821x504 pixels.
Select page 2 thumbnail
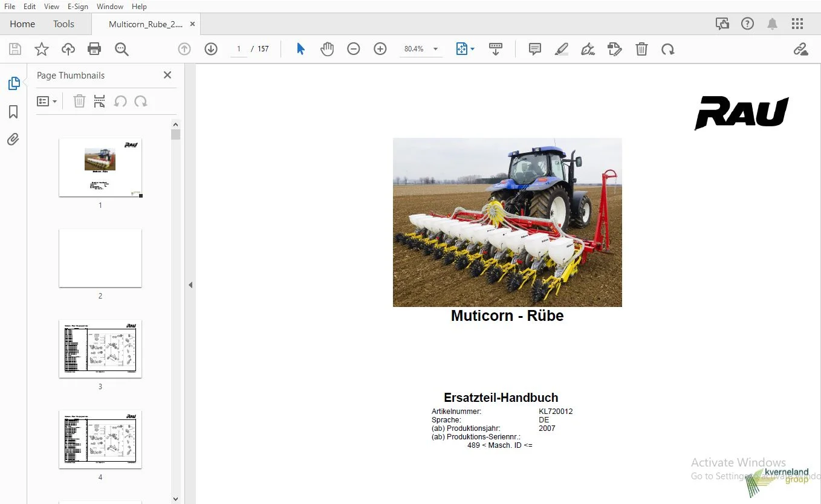tap(100, 258)
